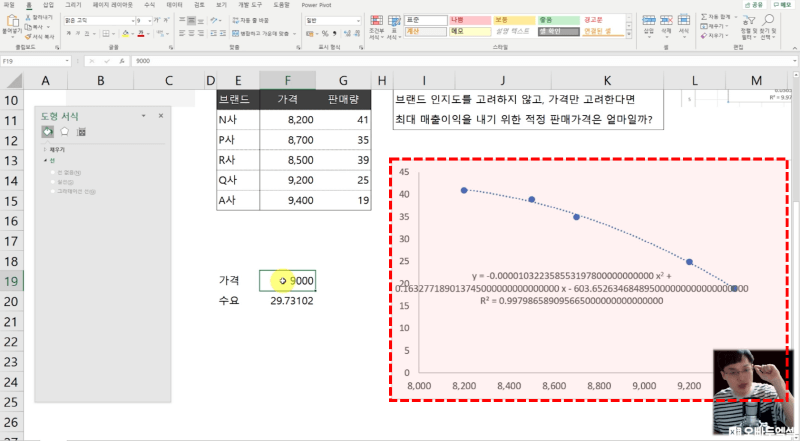Expand the formula bar
This screenshot has height=441, width=800.
point(794,61)
